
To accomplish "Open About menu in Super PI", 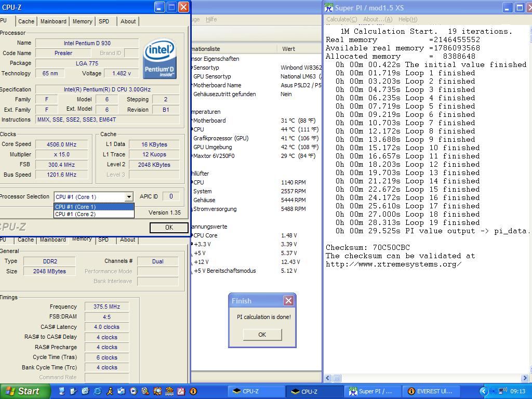I will coord(378,19).
